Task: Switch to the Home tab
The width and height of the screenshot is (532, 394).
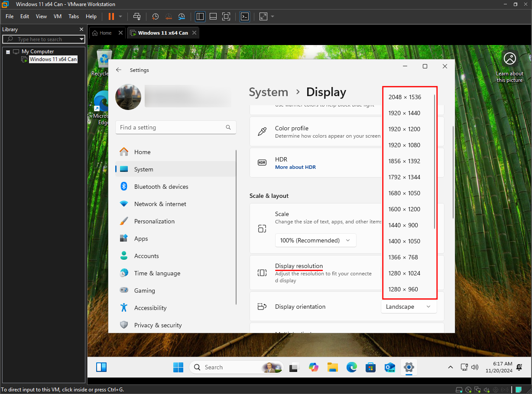Action: [102, 33]
